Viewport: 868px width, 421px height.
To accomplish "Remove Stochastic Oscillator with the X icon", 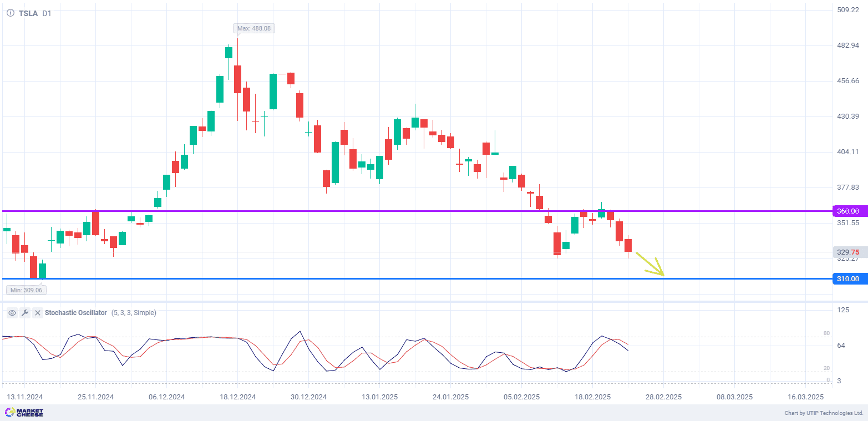I will (37, 313).
